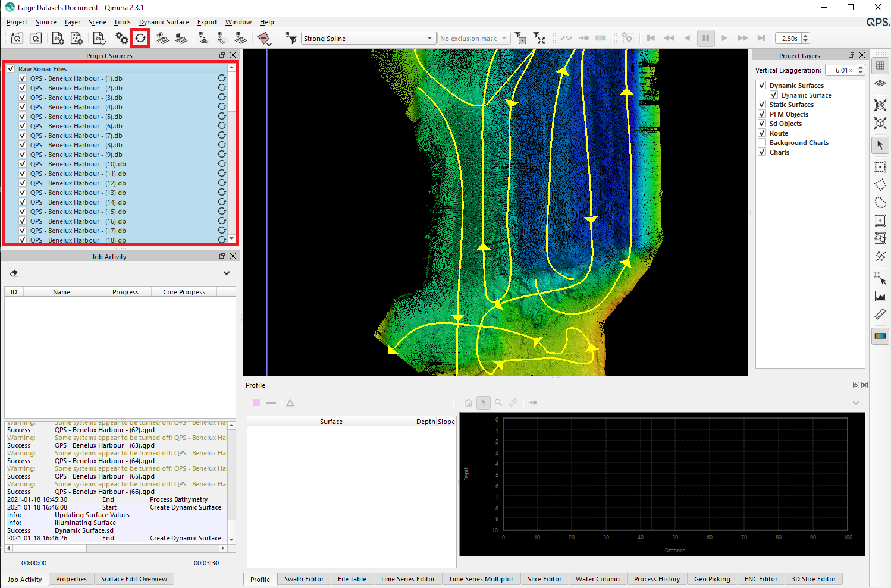
Task: Uncheck the Route layer checkbox
Action: 762,133
